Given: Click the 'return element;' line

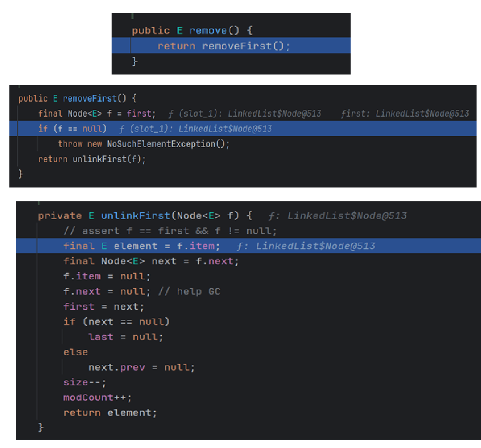Looking at the screenshot, I should coord(110,412).
